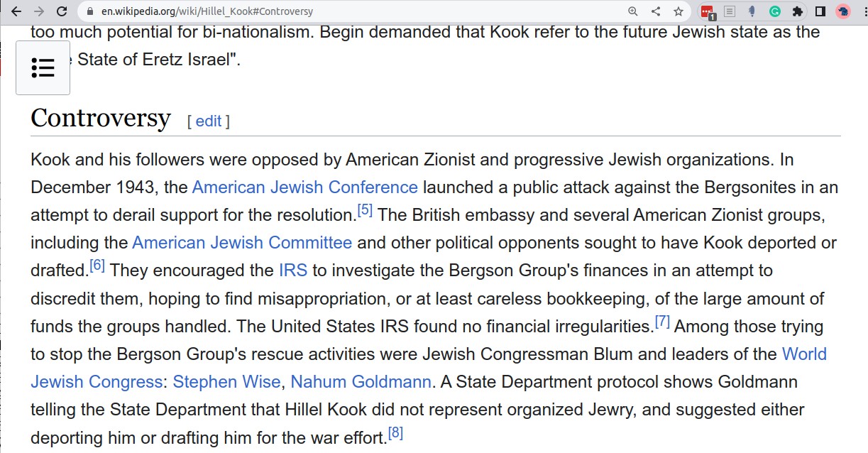Follow the American Jewish Committee link
The height and width of the screenshot is (453, 868).
pyautogui.click(x=242, y=243)
